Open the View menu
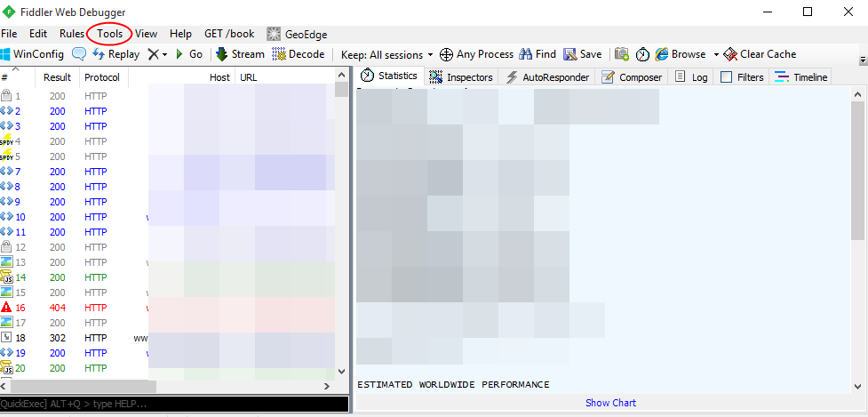 tap(146, 34)
